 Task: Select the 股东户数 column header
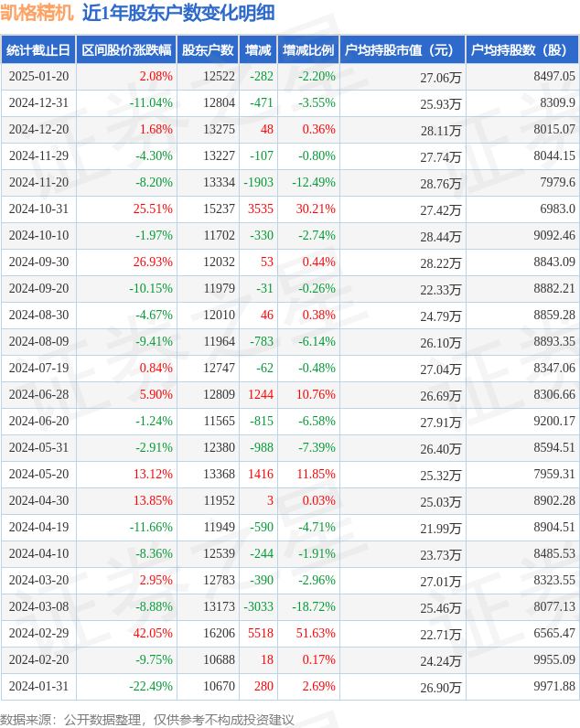coord(208,49)
